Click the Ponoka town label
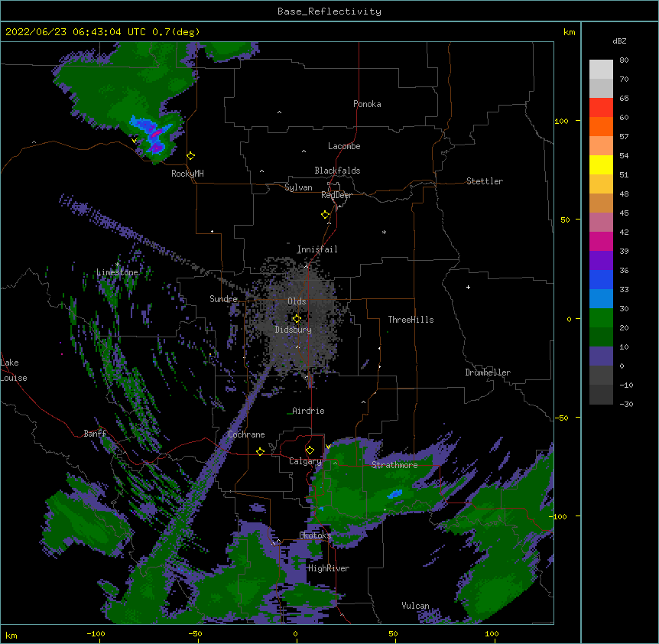The height and width of the screenshot is (644, 659). (367, 104)
